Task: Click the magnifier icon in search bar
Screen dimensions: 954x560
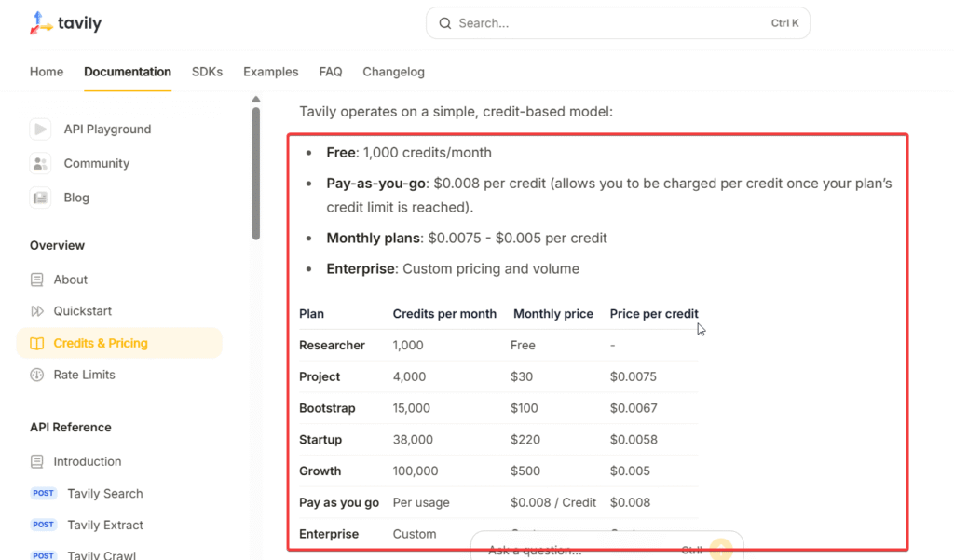Action: (x=445, y=23)
